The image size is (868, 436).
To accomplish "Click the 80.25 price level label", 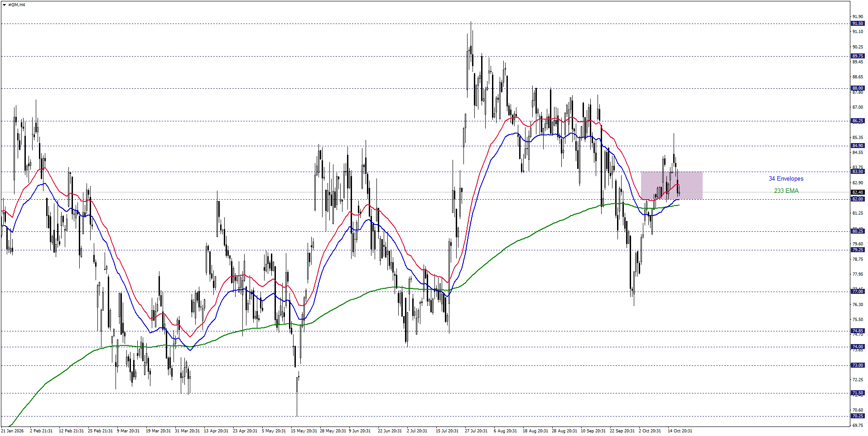I will 858,231.
